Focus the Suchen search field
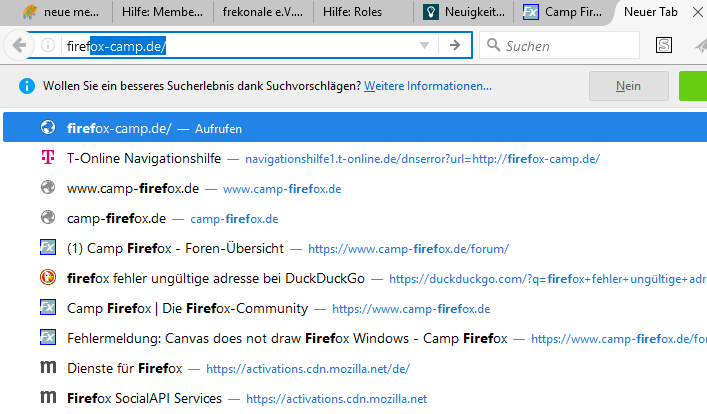The width and height of the screenshot is (707, 414). (x=559, y=45)
